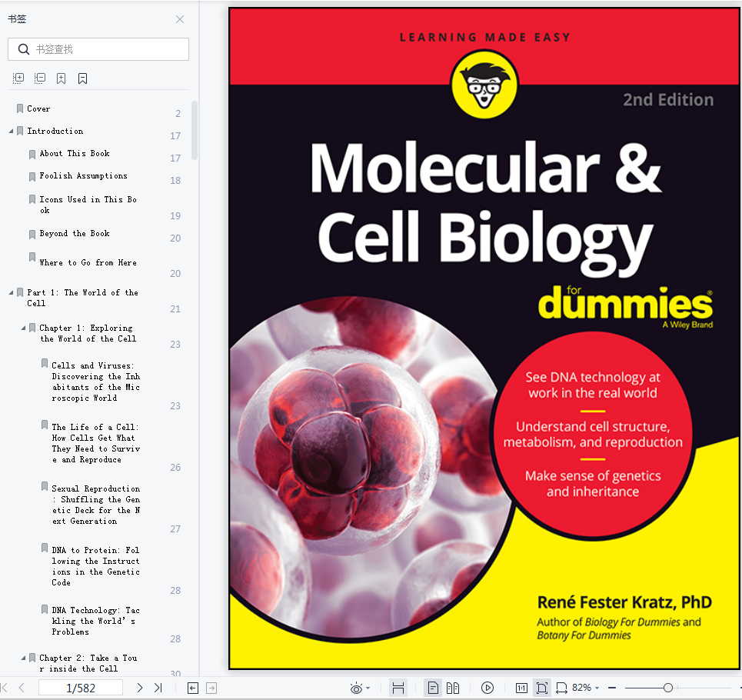Screen dimensions: 742x700
Task: Open the Beyond the Book bookmark
Action: point(75,234)
